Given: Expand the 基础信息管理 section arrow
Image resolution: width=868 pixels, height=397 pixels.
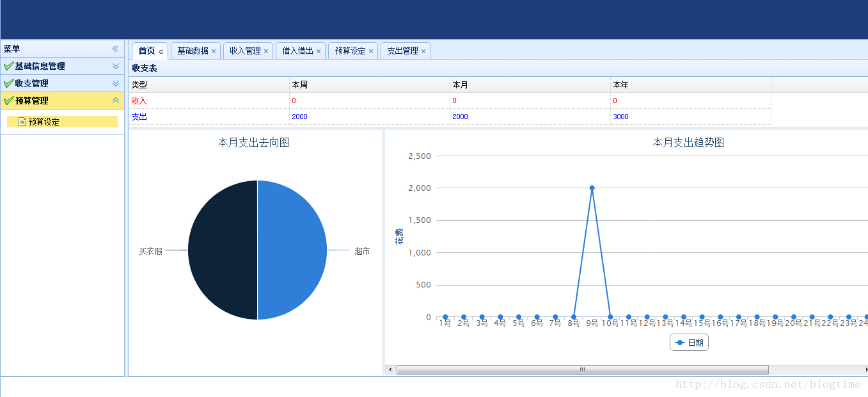Looking at the screenshot, I should coord(116,66).
